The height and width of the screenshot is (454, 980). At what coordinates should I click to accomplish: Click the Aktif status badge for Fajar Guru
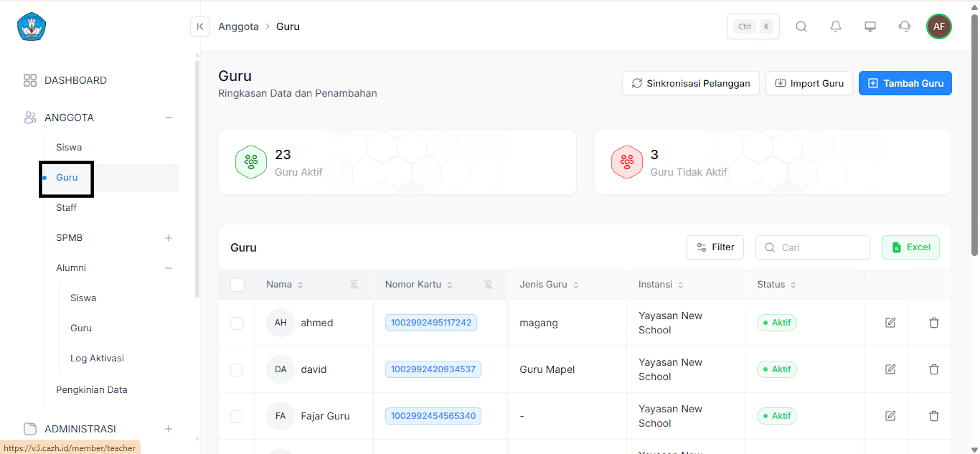(776, 416)
